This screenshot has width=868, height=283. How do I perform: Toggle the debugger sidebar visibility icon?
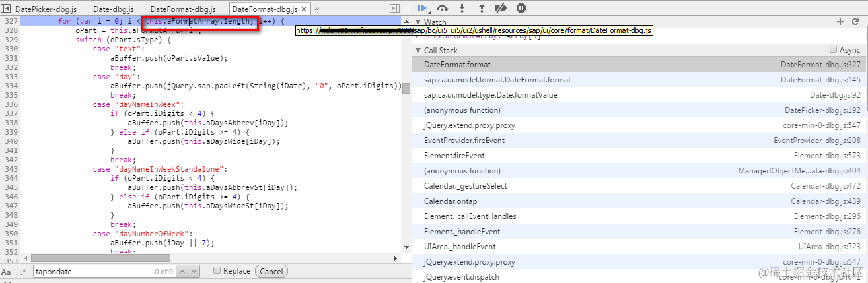pos(395,9)
